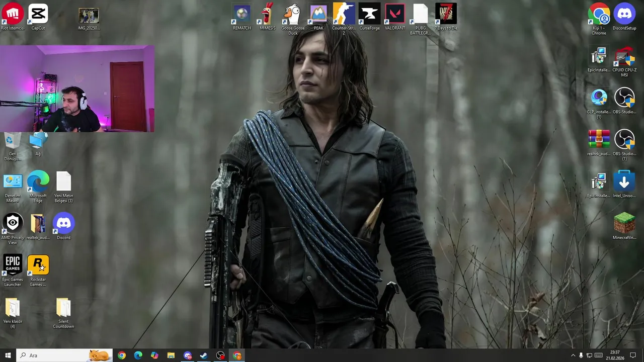Switch to the active Chrome profile window on taskbar

click(237, 355)
